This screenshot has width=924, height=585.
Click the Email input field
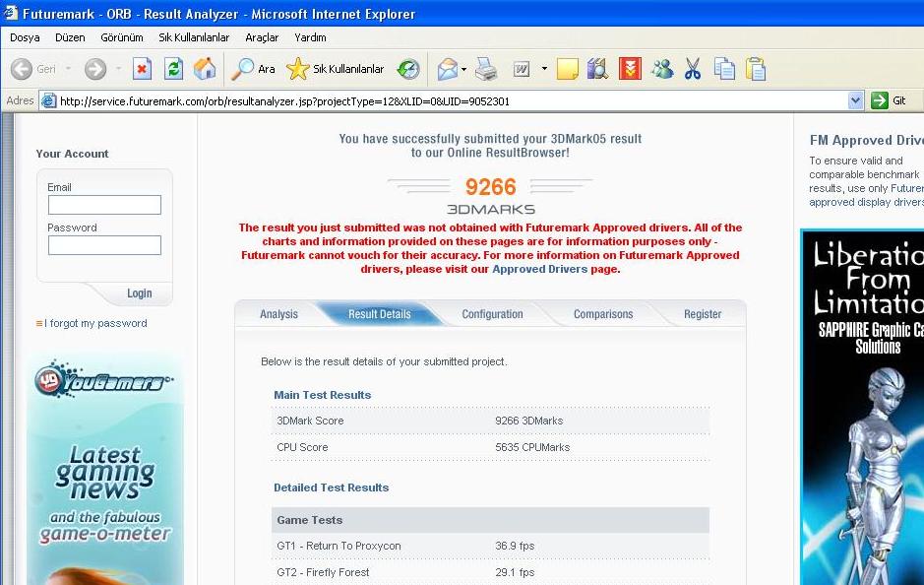click(104, 205)
